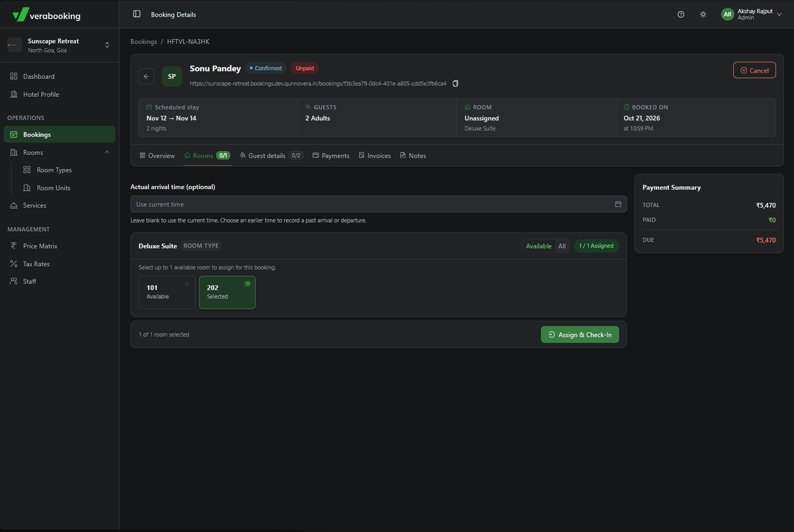Collapse the Rooms sidebar section chevron
Viewport: 794px width, 532px height.
[107, 152]
